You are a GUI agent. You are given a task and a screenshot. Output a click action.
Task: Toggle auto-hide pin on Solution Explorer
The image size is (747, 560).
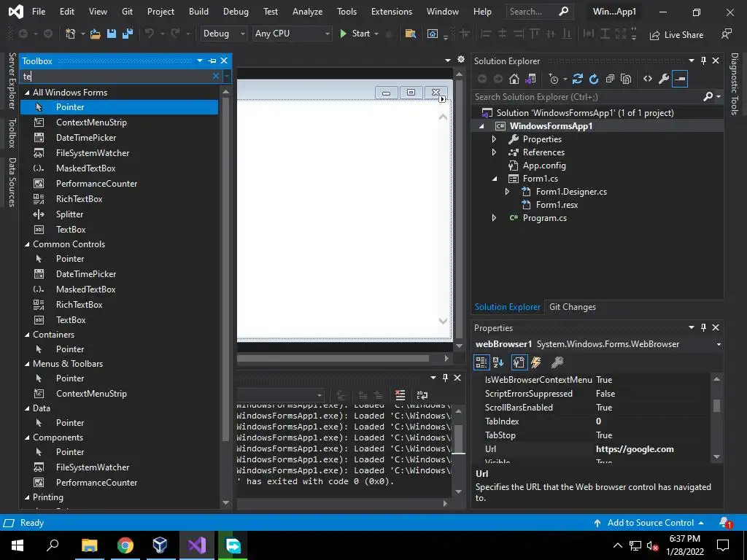703,61
